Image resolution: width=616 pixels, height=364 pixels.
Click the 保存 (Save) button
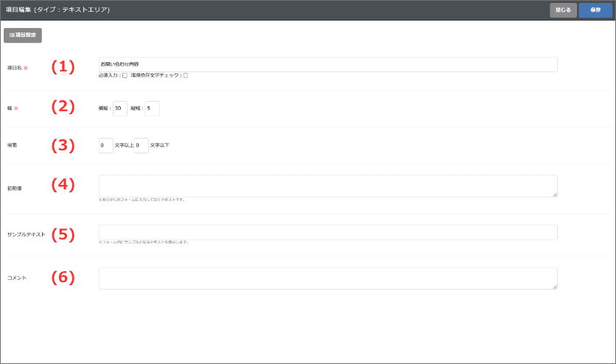pyautogui.click(x=595, y=10)
